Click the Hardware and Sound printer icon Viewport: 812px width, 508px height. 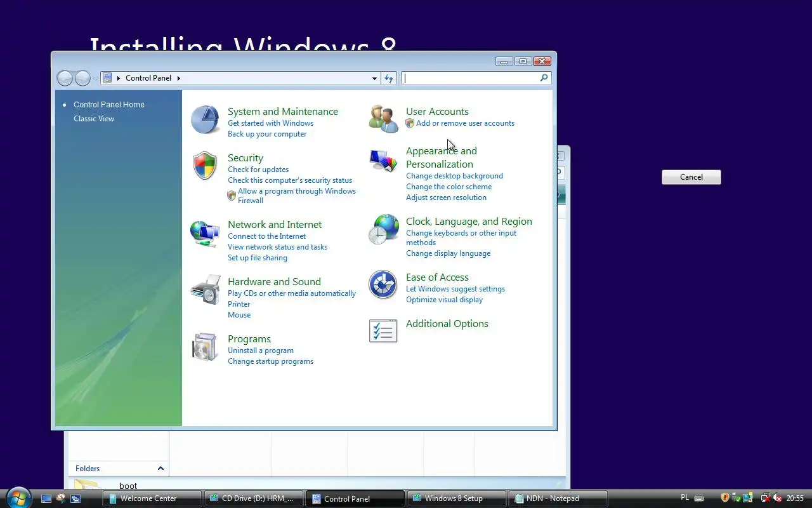pos(205,290)
